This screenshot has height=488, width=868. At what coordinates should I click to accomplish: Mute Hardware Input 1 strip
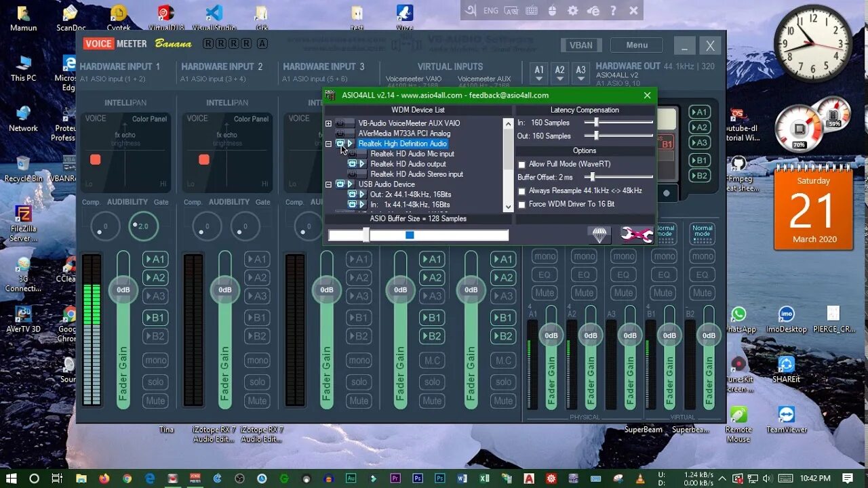click(155, 401)
